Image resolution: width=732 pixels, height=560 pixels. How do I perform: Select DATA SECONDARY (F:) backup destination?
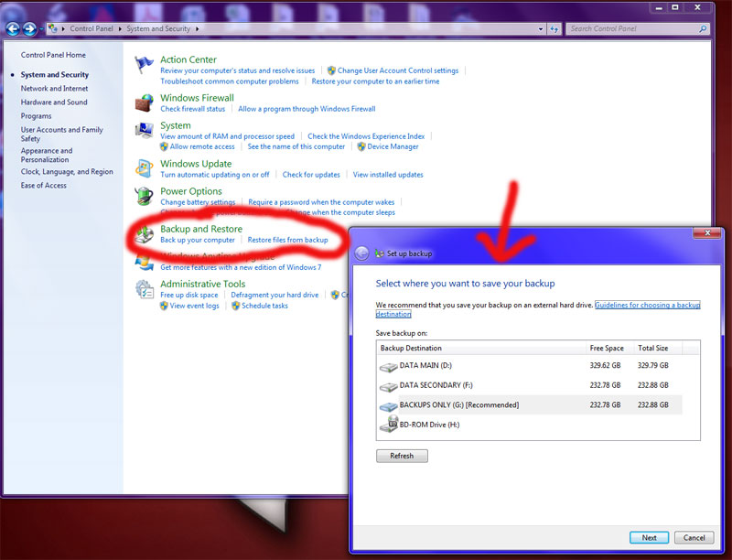530,385
